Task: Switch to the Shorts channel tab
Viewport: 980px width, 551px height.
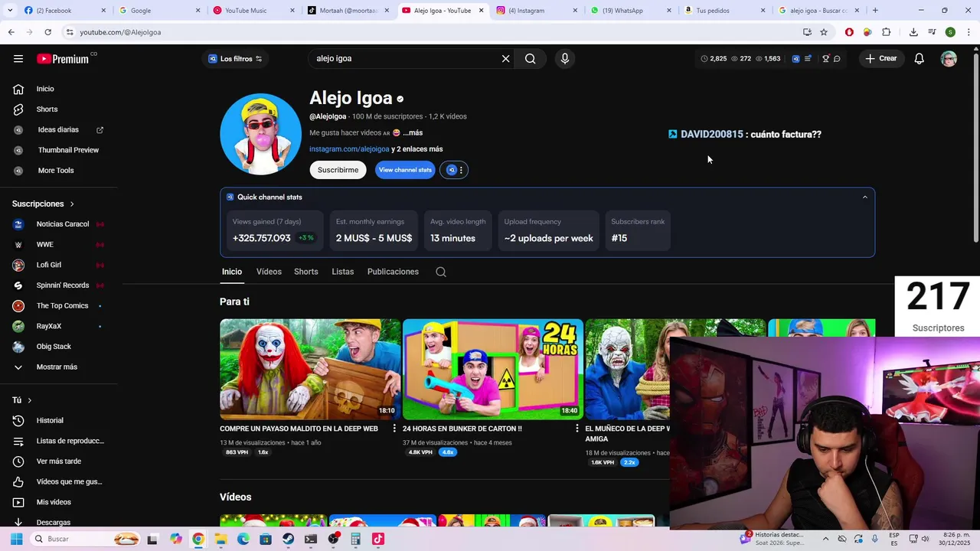Action: tap(305, 272)
